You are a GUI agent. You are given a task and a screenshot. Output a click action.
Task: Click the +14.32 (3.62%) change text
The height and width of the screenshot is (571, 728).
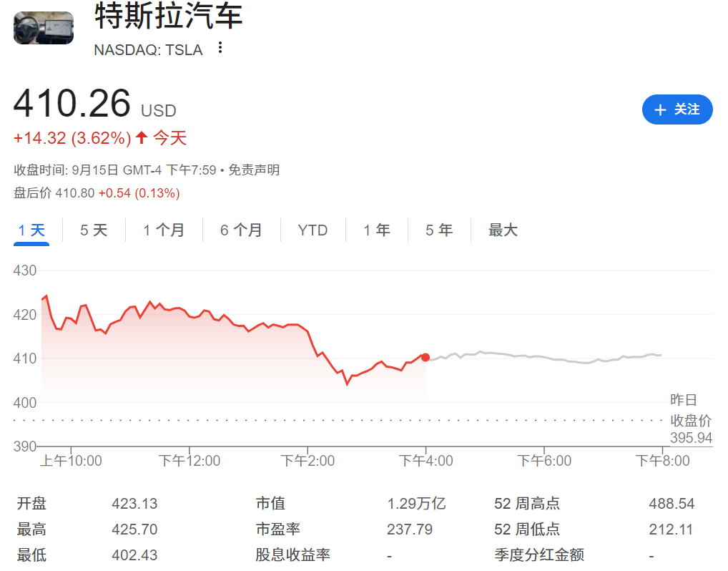click(x=72, y=138)
